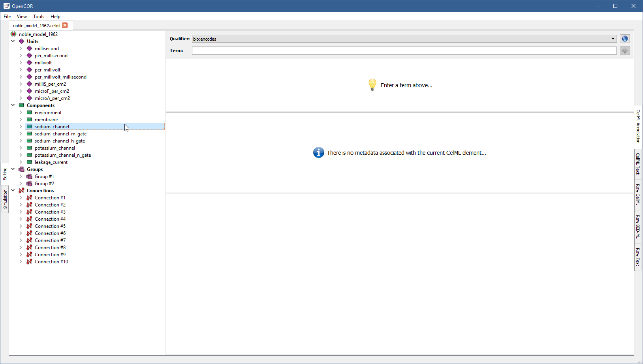
Task: Open the Qualifier dropdown list
Action: (613, 39)
